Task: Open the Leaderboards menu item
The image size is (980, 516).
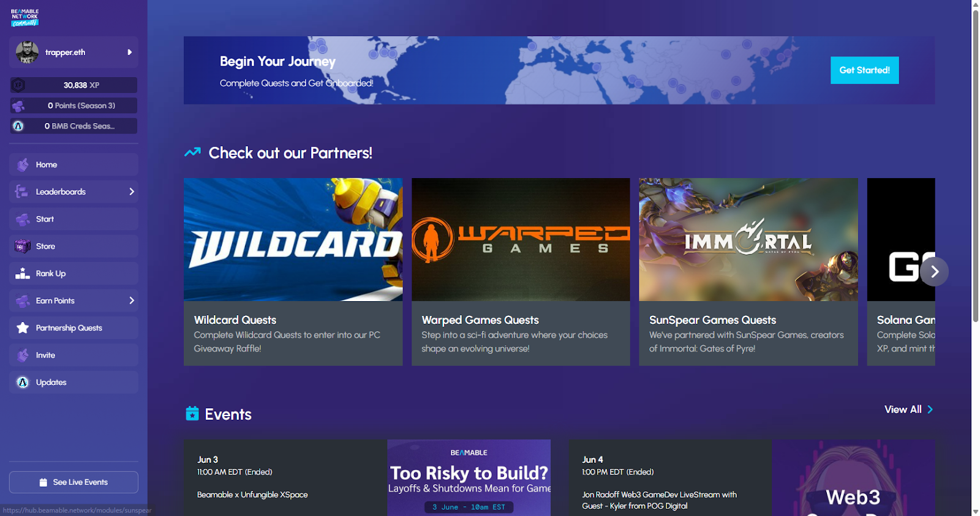Action: pyautogui.click(x=73, y=192)
